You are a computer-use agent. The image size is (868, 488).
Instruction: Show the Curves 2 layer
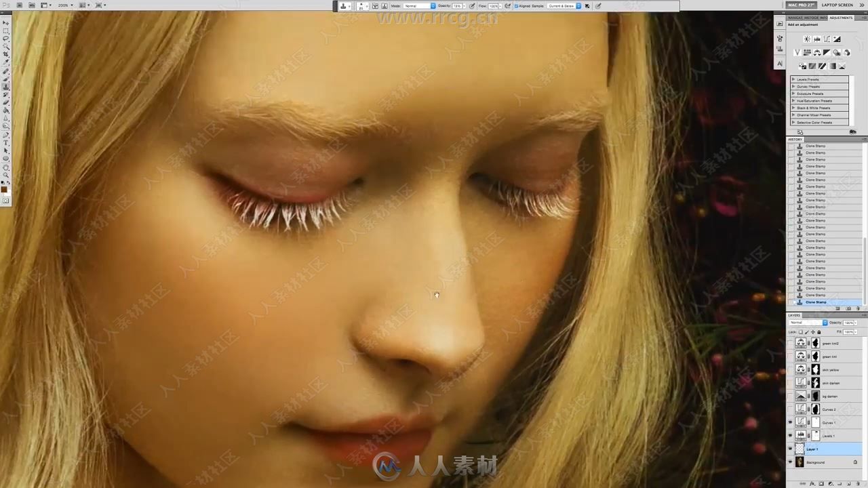(x=790, y=409)
